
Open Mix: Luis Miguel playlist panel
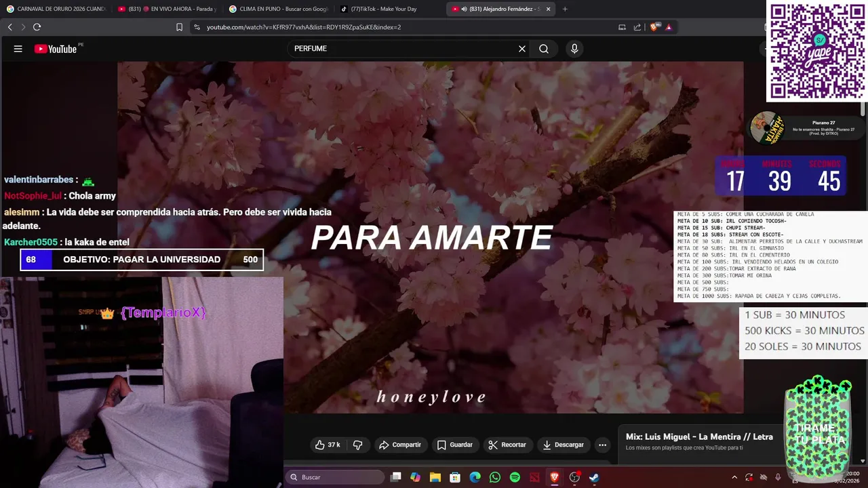[699, 441]
